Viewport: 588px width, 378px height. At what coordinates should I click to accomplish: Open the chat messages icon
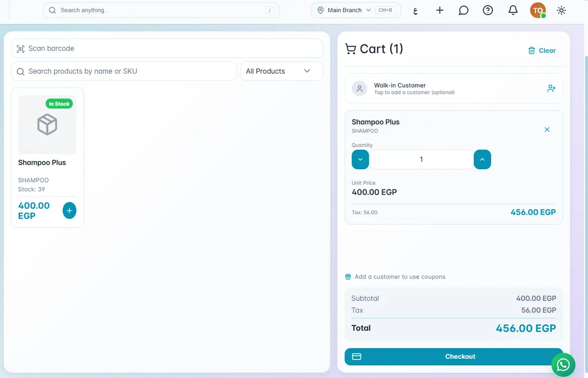(463, 10)
